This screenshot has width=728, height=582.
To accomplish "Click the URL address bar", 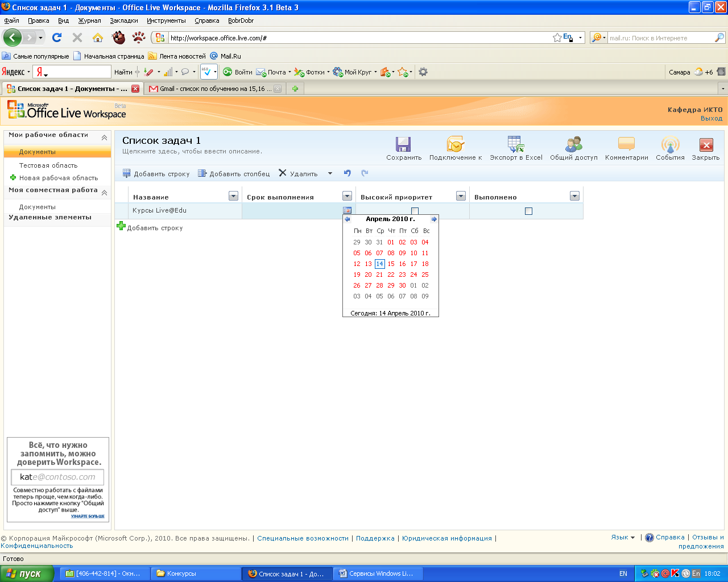I will [x=360, y=38].
